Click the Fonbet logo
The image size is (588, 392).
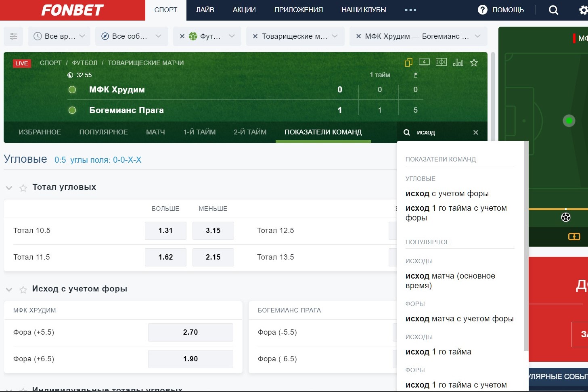coord(73,10)
